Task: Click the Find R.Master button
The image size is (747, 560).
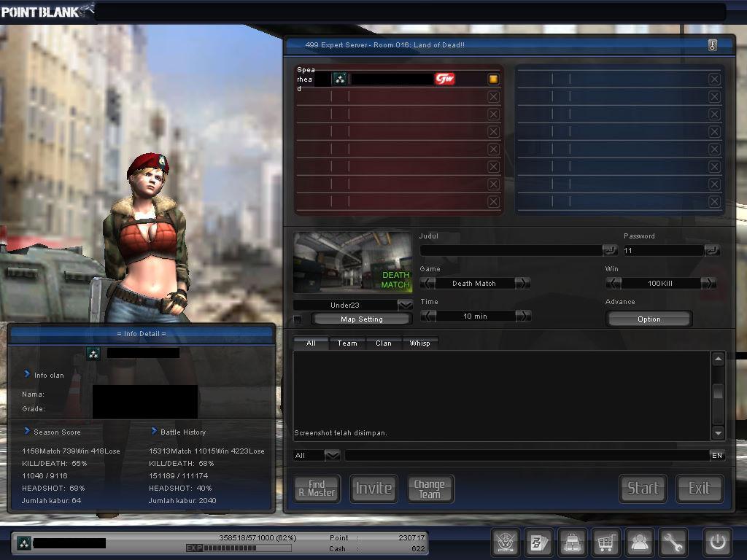Action: coord(317,489)
